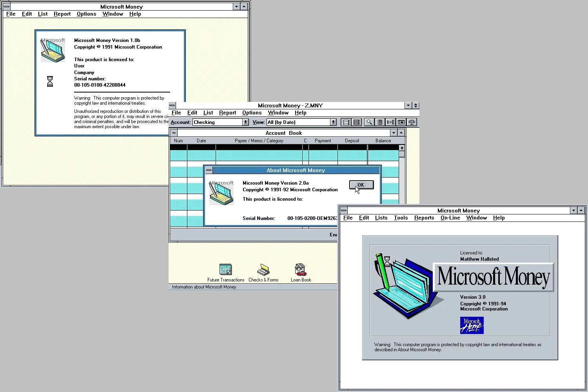Open Report menu in Money 1.0b window
The width and height of the screenshot is (588, 392).
click(62, 14)
